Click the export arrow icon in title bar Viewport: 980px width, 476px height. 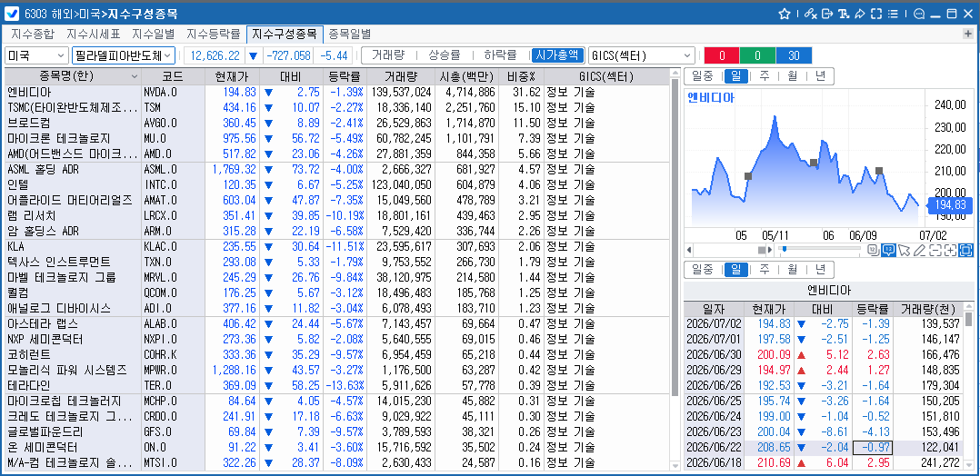coord(827,14)
